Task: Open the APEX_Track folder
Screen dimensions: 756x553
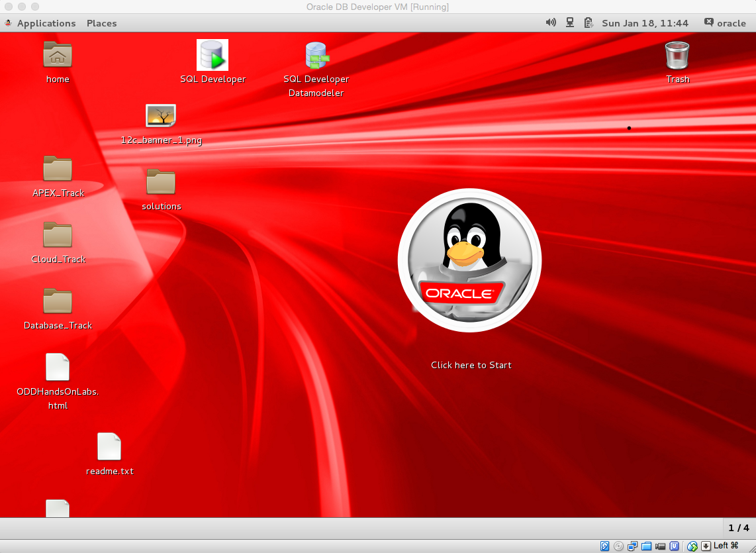Action: tap(58, 168)
